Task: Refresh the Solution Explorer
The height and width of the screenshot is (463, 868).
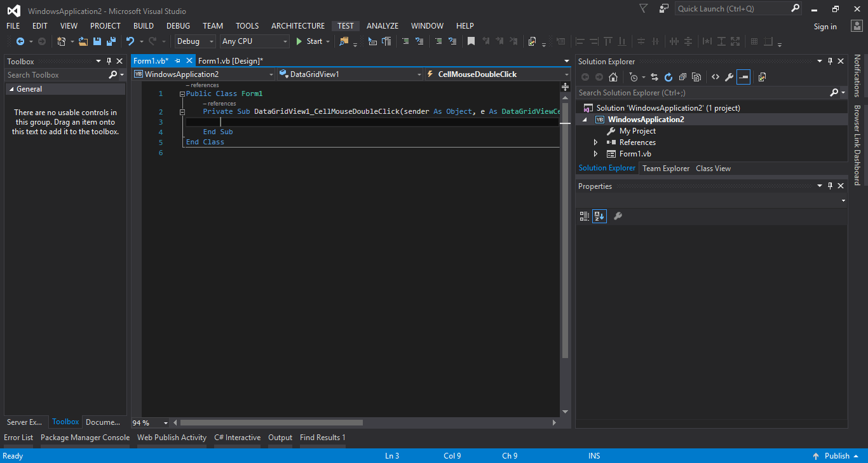Action: click(668, 77)
